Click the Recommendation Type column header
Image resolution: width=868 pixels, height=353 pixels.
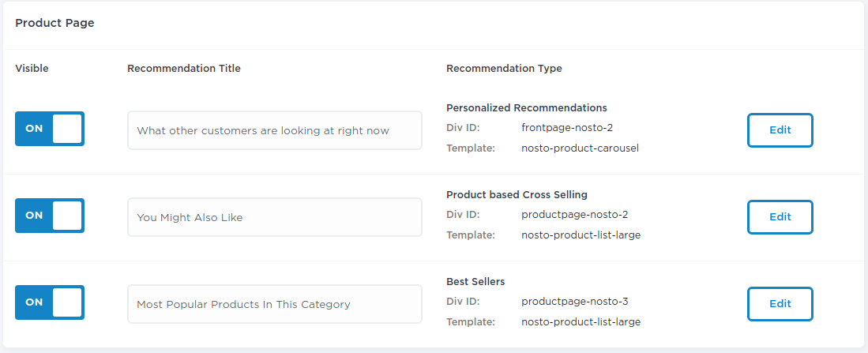click(x=504, y=69)
